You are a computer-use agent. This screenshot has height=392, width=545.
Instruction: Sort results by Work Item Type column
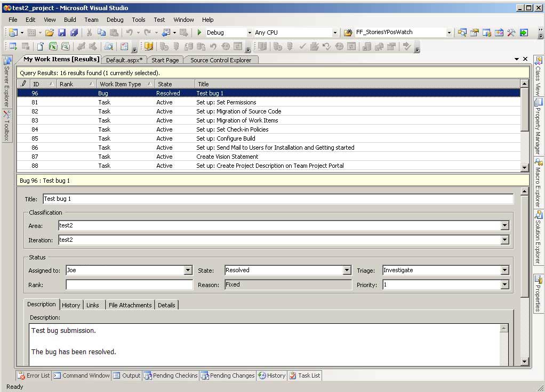125,84
